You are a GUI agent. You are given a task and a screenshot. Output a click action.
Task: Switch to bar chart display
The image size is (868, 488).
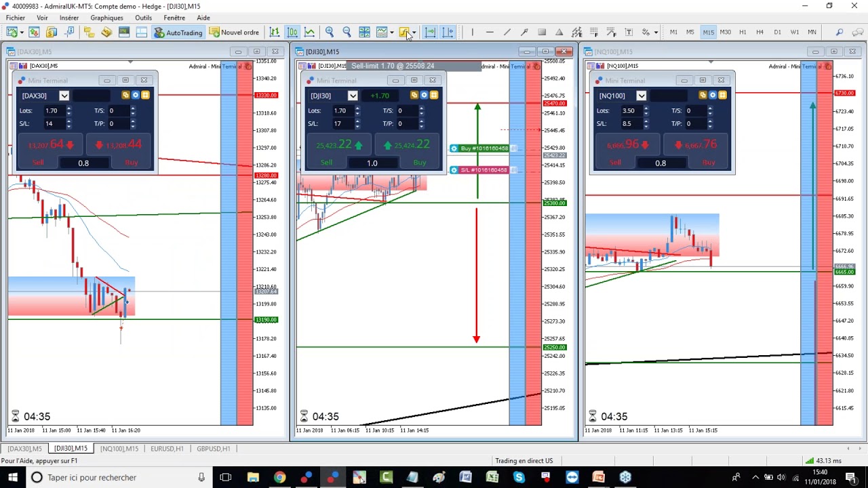point(275,32)
